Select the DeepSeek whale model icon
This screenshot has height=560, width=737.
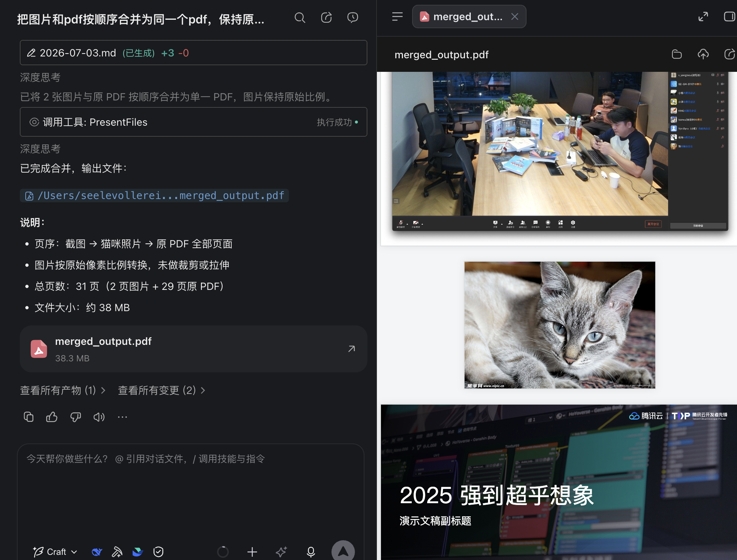(x=97, y=552)
